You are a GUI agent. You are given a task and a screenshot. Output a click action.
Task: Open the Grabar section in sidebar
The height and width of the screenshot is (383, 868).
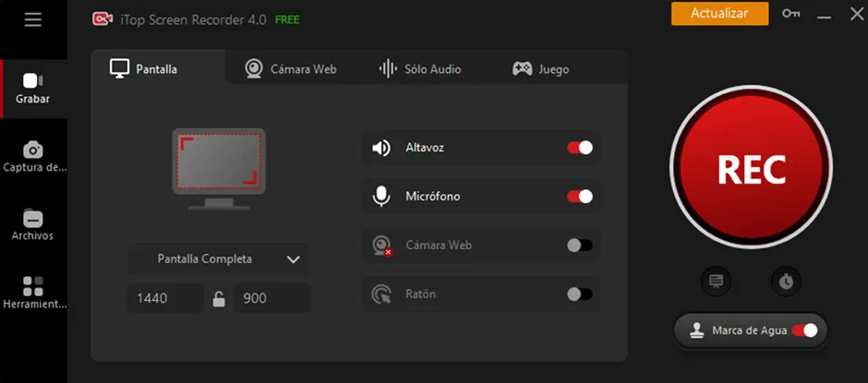coord(33,89)
